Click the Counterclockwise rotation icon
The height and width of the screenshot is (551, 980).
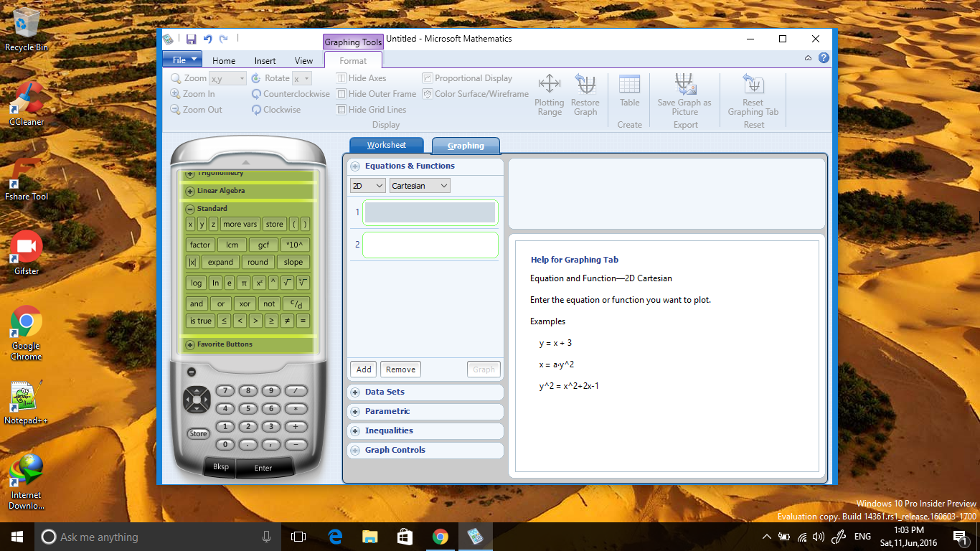(256, 94)
